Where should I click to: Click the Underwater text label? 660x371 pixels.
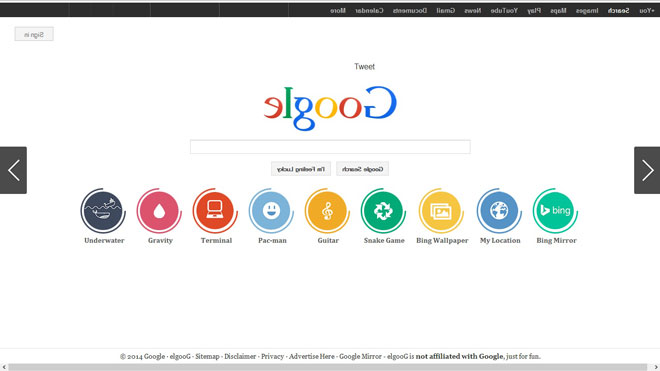104,240
